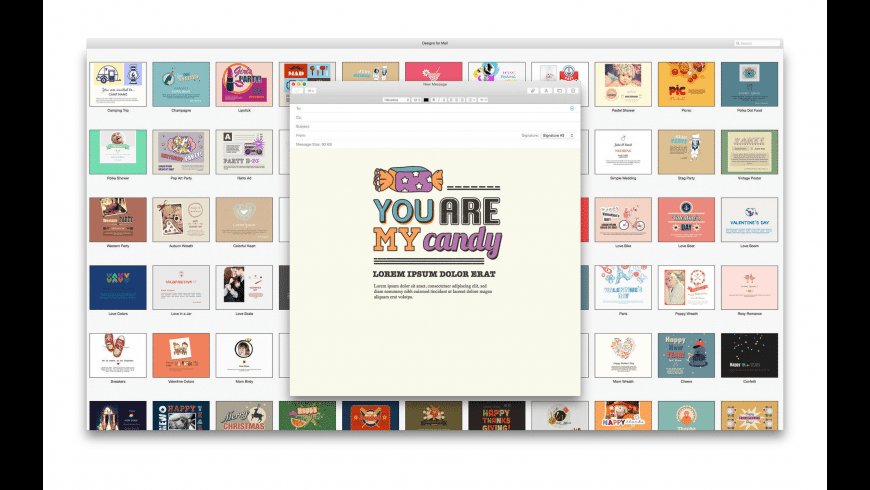Select the Simple Wedding design thumbnail
The height and width of the screenshot is (490, 870).
623,152
